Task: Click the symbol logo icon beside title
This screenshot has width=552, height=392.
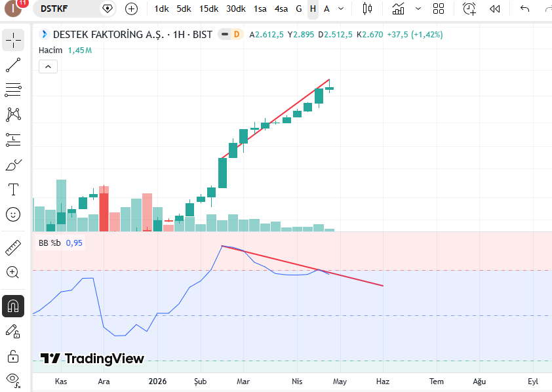Action: (x=44, y=34)
